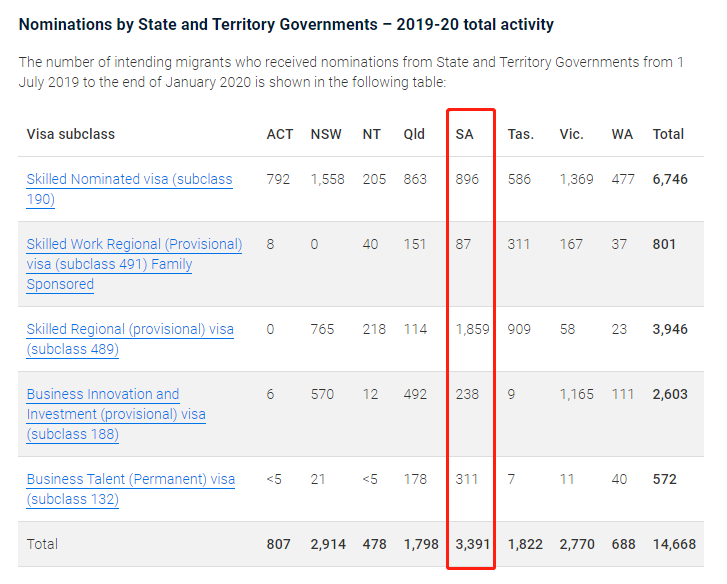Click the Qld value 863

(415, 179)
